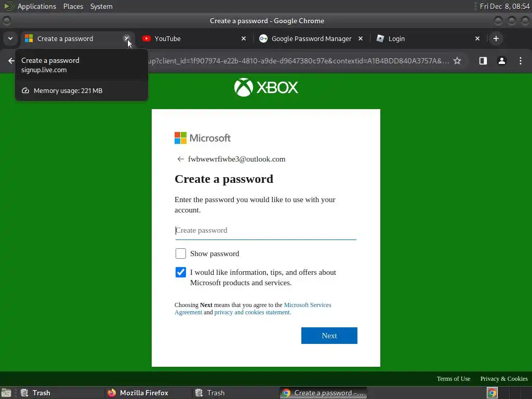The height and width of the screenshot is (399, 532).
Task: Open the Applications menu
Action: pyautogui.click(x=37, y=6)
